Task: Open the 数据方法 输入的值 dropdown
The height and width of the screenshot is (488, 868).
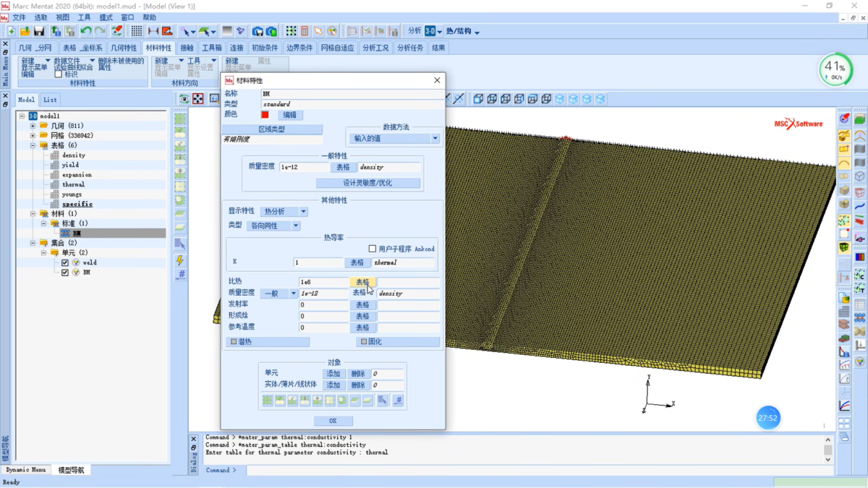Action: (x=395, y=138)
